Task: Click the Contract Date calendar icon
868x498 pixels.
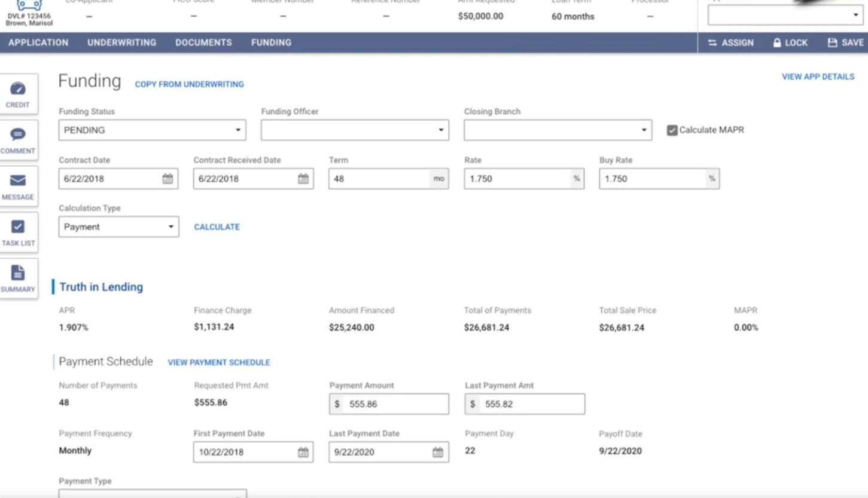Action: (x=167, y=179)
